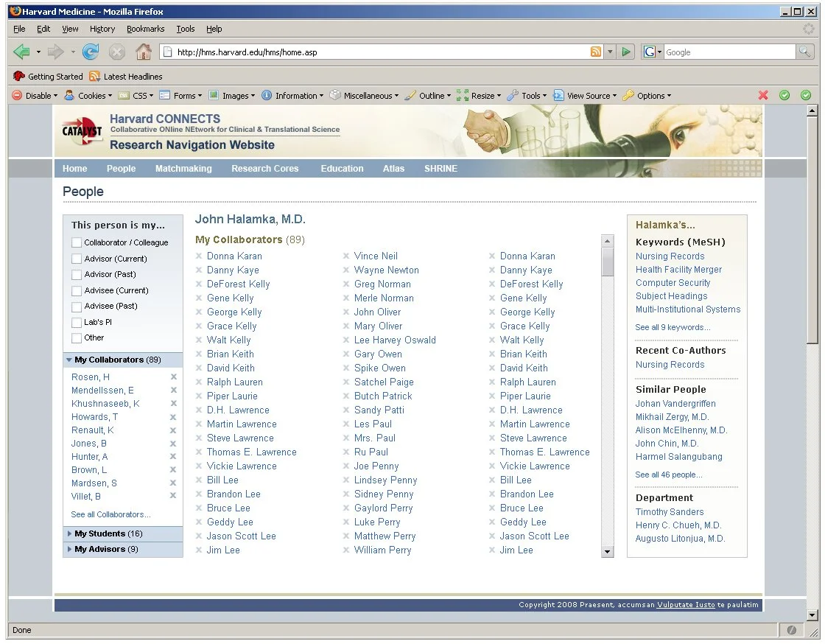Expand the My Students (16) section

122,533
